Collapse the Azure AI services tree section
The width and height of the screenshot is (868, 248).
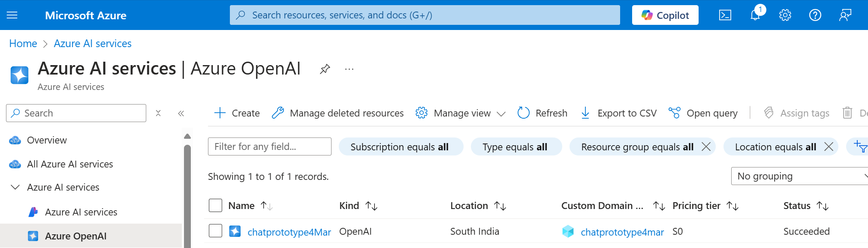coord(15,187)
